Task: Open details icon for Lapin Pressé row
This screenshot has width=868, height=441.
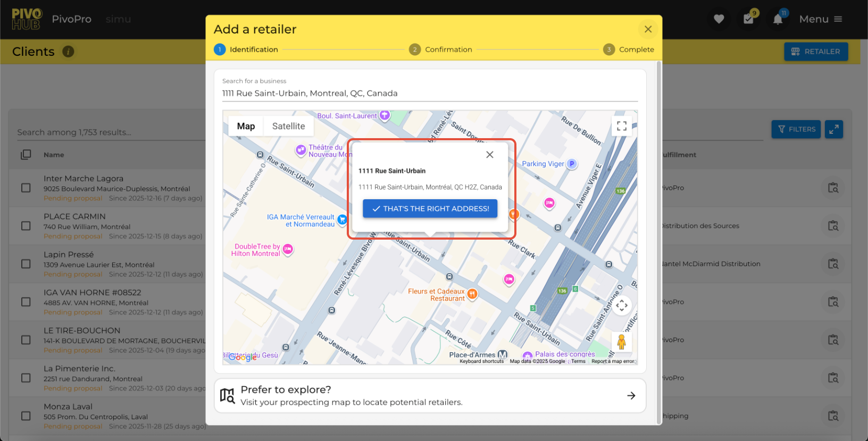Action: (833, 264)
